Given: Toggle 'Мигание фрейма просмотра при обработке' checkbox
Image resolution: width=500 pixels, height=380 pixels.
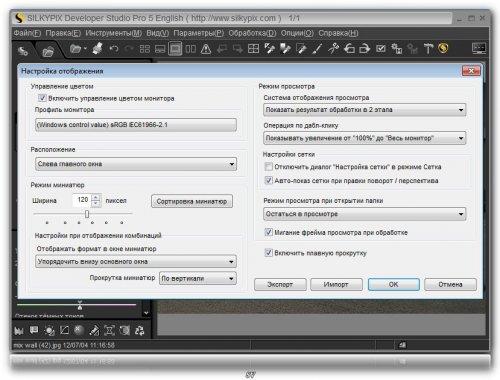Looking at the screenshot, I should click(268, 232).
